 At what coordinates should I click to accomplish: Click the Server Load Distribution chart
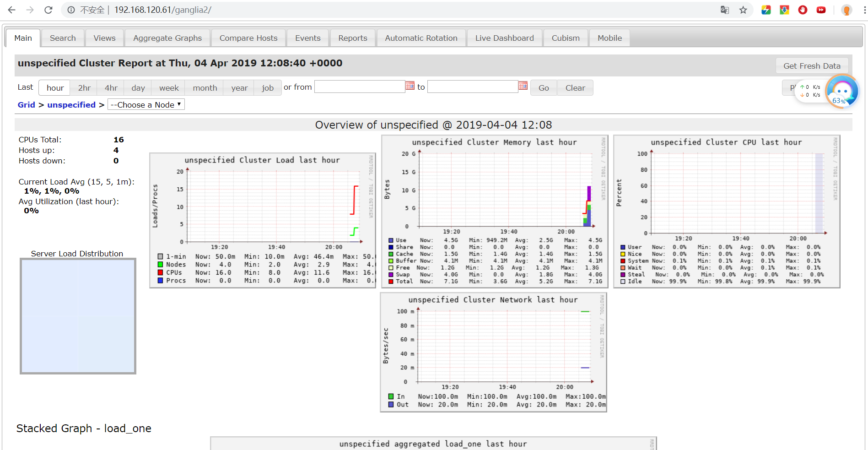(x=78, y=316)
